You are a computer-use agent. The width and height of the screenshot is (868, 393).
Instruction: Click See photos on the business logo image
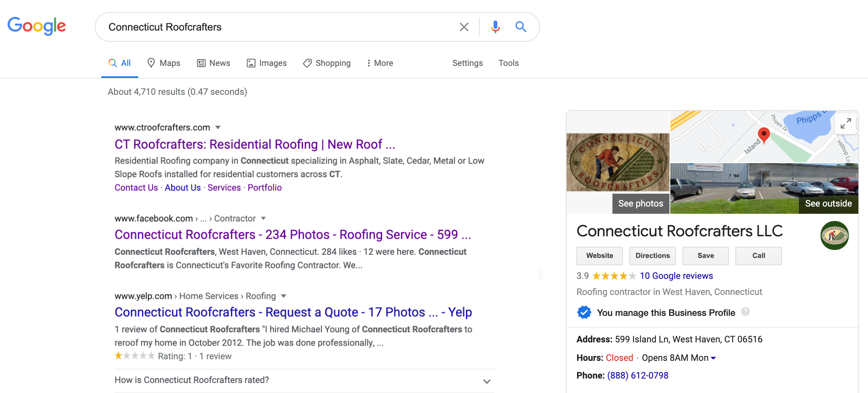641,204
